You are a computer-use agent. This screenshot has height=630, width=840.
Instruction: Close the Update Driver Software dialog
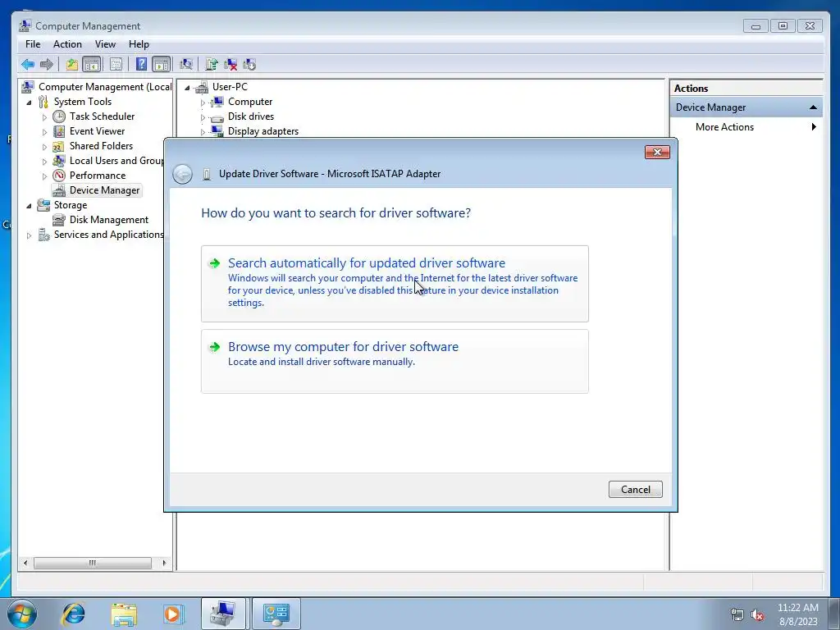click(657, 153)
